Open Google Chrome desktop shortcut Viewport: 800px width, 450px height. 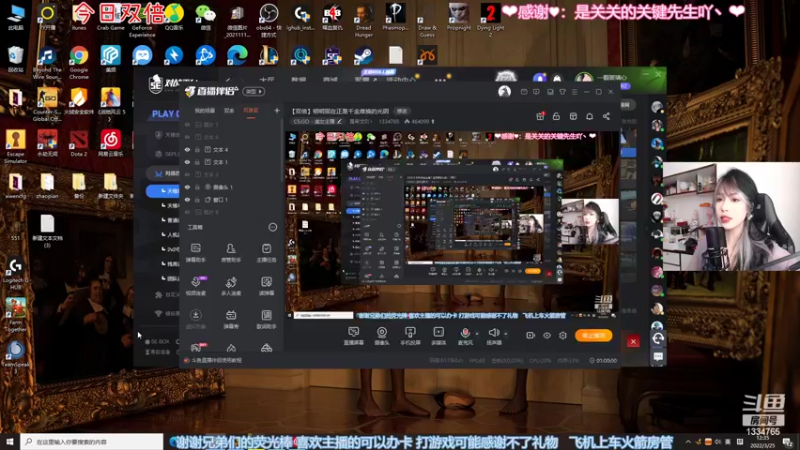[79, 62]
